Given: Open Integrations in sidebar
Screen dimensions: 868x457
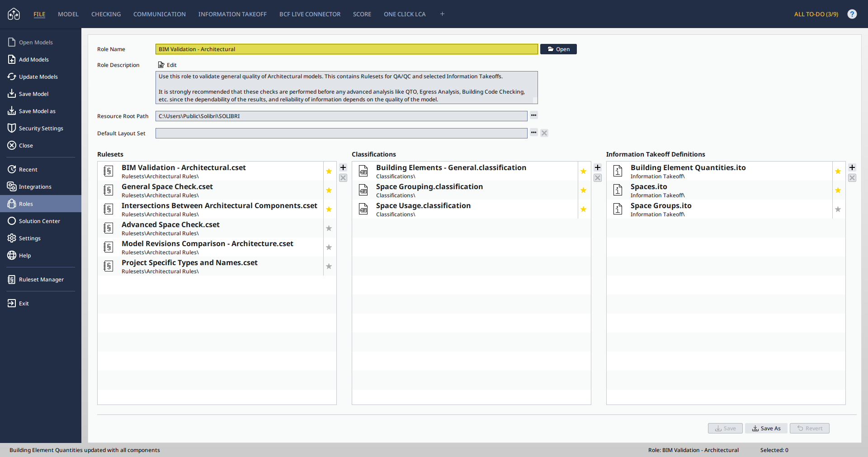Looking at the screenshot, I should point(41,187).
